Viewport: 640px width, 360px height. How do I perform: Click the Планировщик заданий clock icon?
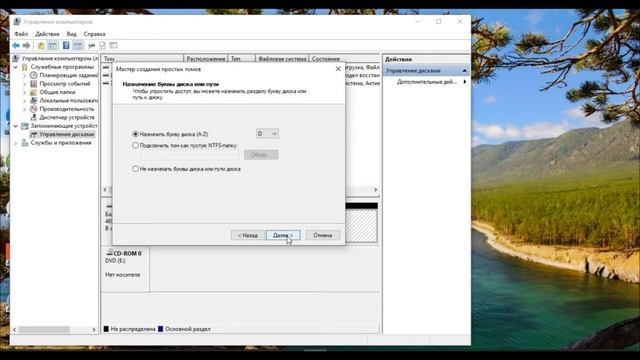coord(33,75)
